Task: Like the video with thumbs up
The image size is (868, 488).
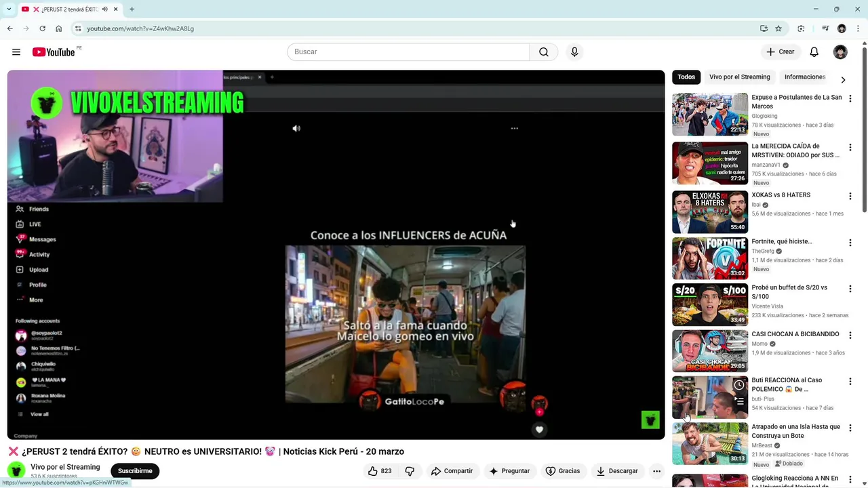Action: click(x=380, y=471)
